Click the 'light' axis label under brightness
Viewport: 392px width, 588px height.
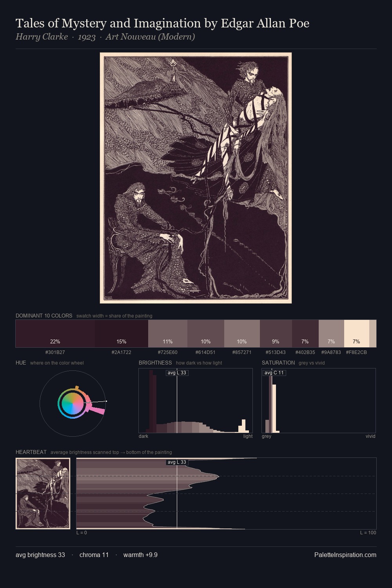pyautogui.click(x=248, y=436)
